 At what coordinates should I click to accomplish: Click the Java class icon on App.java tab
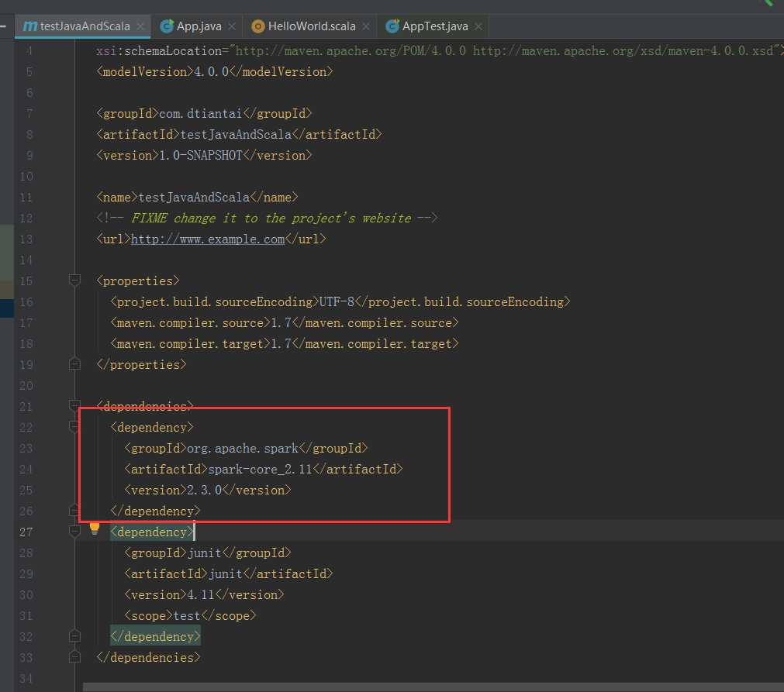pos(167,26)
